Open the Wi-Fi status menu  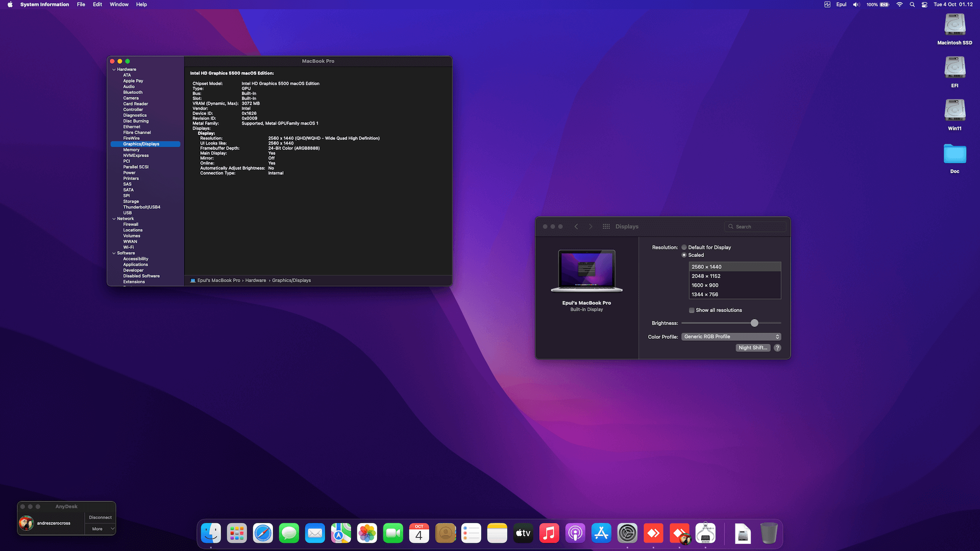(x=899, y=5)
